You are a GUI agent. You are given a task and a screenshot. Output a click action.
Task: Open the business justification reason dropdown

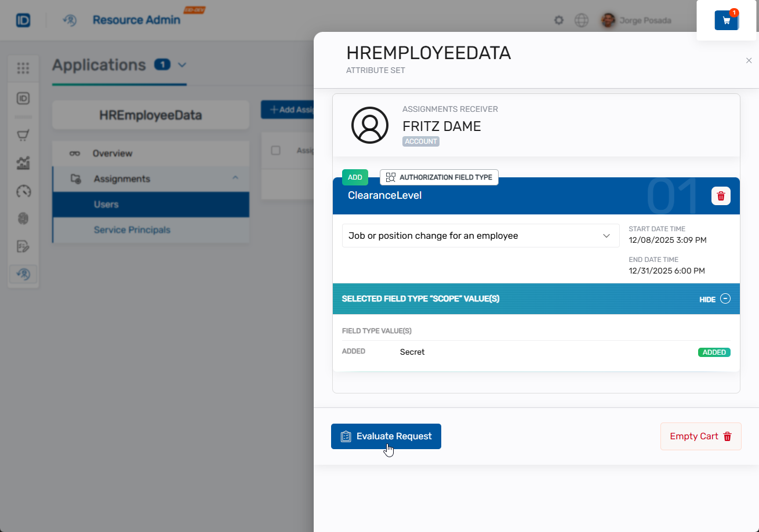(x=480, y=236)
